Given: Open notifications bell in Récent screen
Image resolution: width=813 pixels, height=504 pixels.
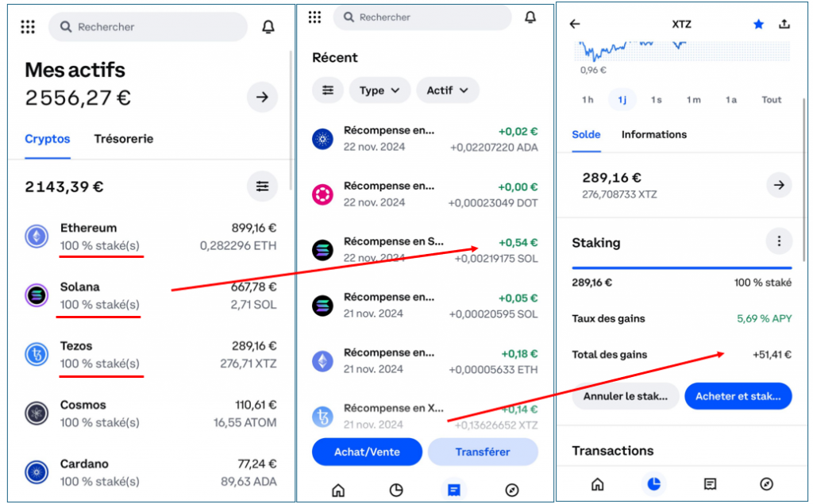Looking at the screenshot, I should point(530,17).
